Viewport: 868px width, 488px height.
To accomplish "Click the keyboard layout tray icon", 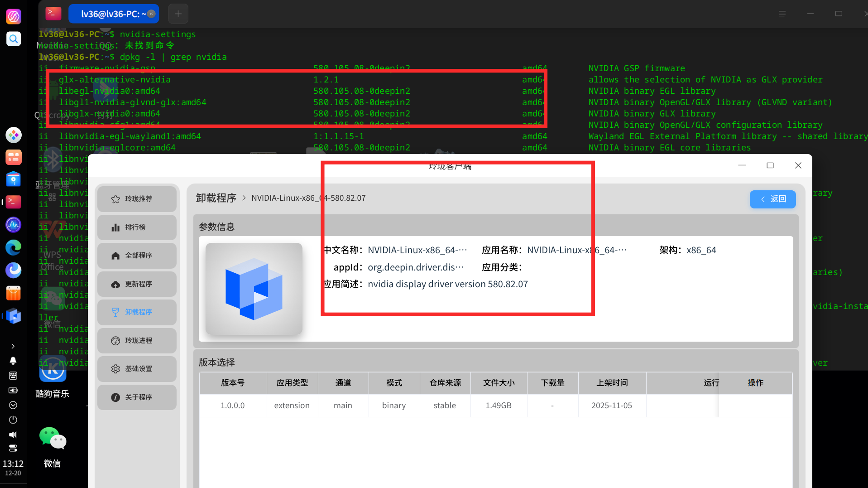I will coord(13,376).
